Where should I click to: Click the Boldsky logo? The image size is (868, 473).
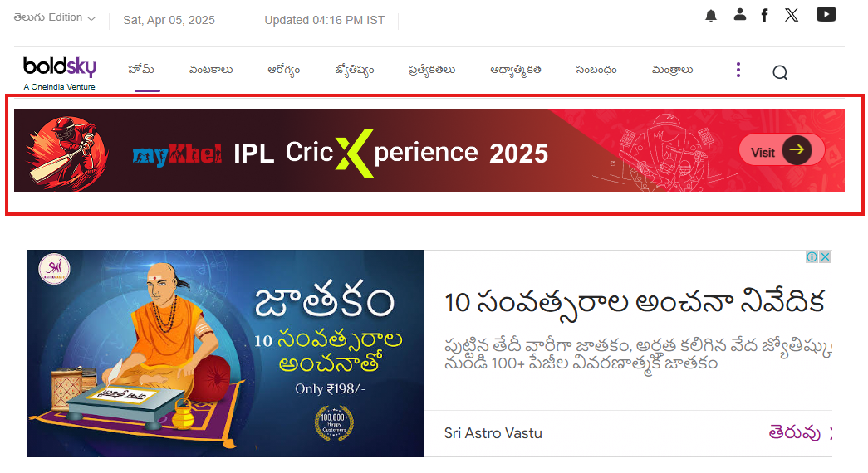[60, 73]
